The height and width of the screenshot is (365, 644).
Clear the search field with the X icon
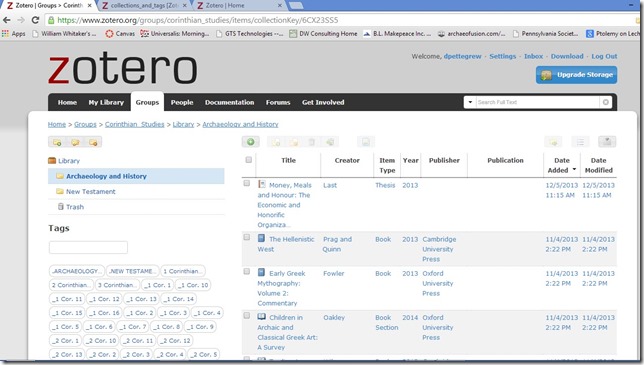point(606,102)
